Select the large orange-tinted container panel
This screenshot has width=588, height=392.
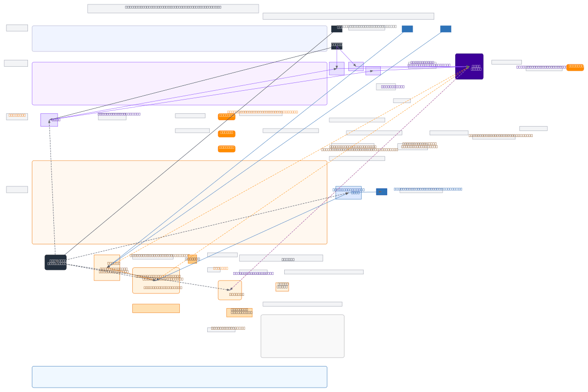179,202
